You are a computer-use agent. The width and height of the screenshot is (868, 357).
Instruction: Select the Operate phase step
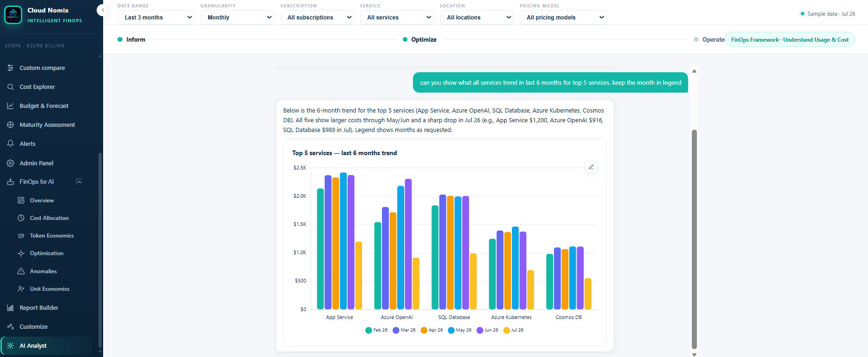click(x=709, y=39)
